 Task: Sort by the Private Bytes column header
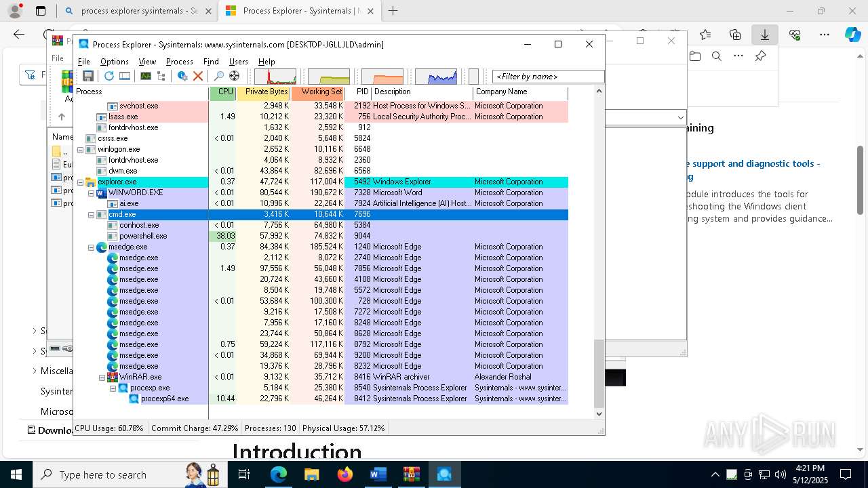click(x=264, y=92)
